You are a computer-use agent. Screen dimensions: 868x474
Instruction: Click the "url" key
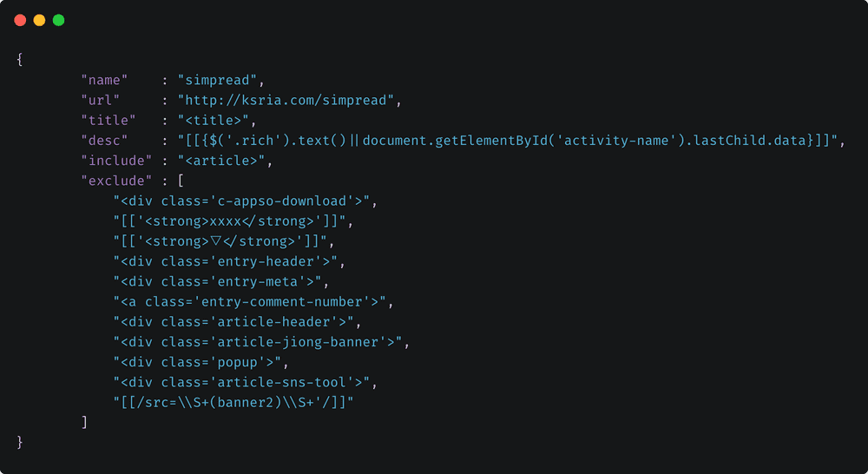click(100, 101)
